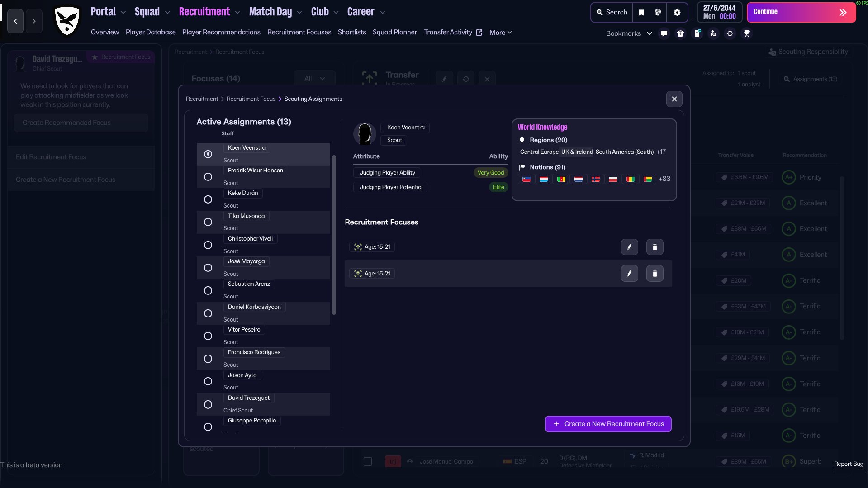Click the refresh icon beside Transfer focus

click(x=465, y=79)
